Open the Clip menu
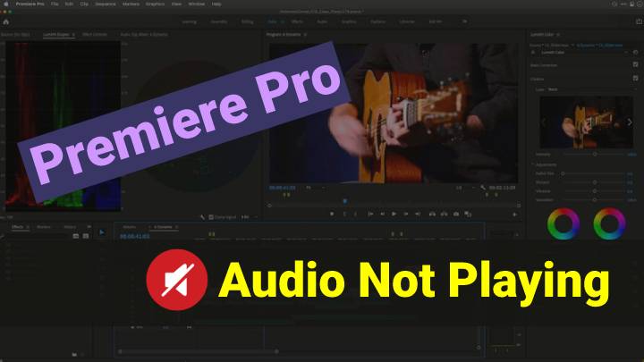Viewport: 644px width, 362px height. tap(84, 4)
